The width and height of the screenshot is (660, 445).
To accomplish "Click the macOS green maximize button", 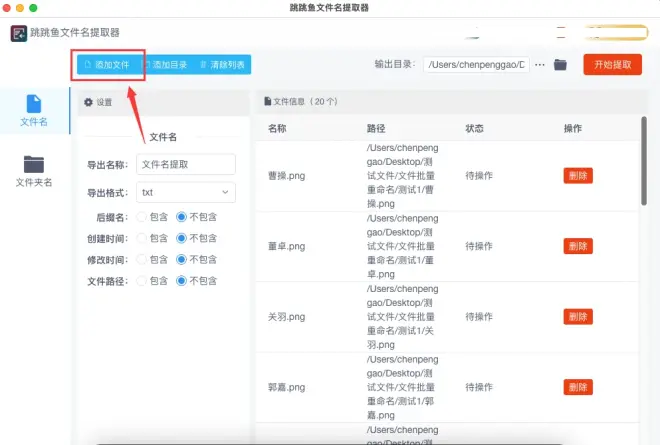I will 33,8.
